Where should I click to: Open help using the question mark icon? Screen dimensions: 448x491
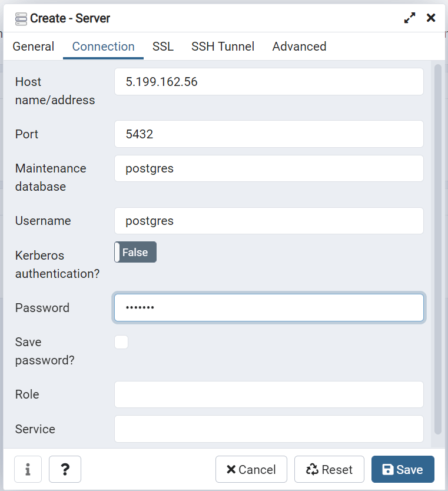65,469
